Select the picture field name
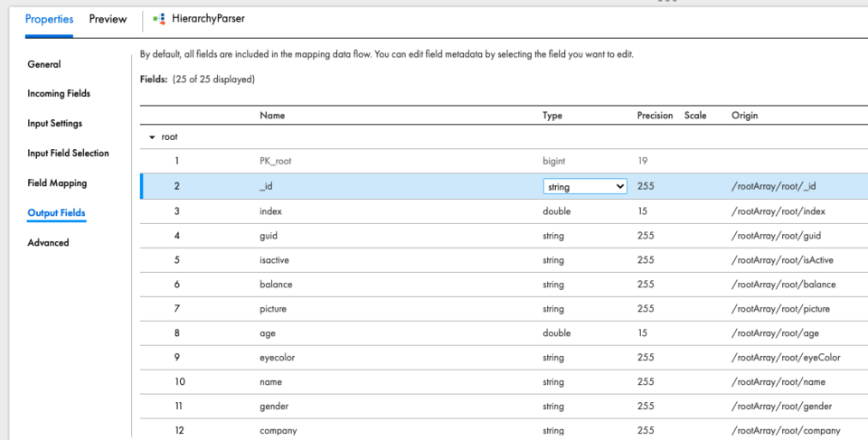 click(273, 309)
